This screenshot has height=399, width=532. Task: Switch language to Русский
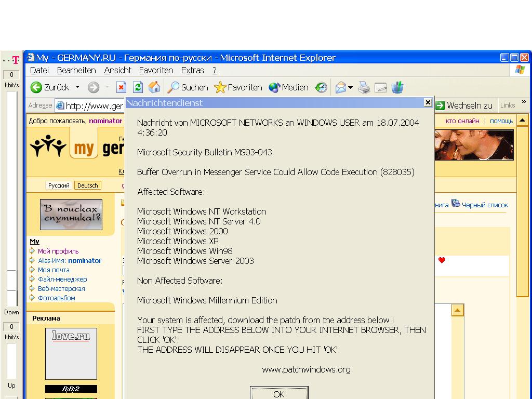[59, 185]
